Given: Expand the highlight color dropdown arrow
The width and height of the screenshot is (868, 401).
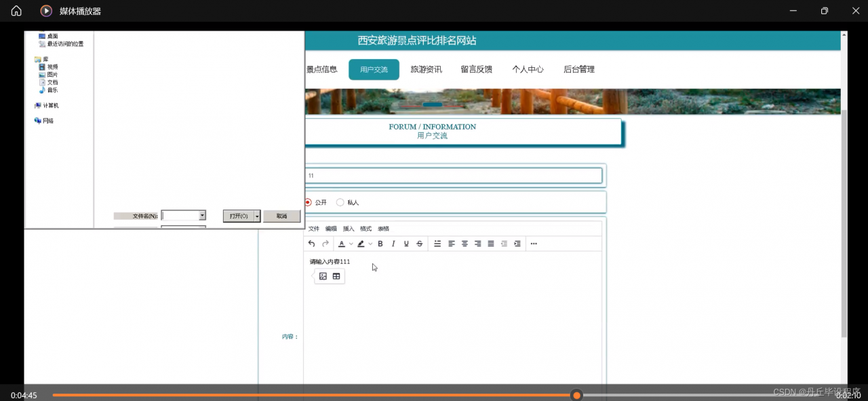Looking at the screenshot, I should (370, 244).
